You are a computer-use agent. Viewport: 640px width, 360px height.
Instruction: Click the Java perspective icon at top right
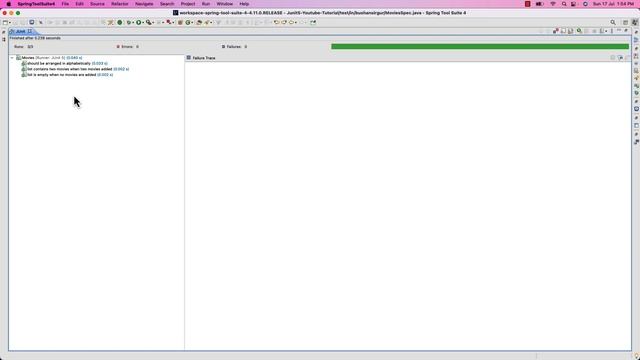point(634,22)
